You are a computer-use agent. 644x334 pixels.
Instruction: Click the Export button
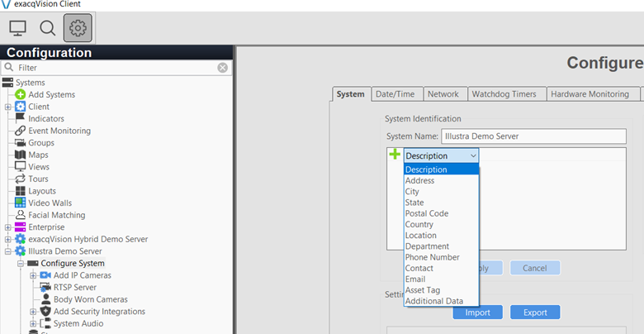click(534, 313)
